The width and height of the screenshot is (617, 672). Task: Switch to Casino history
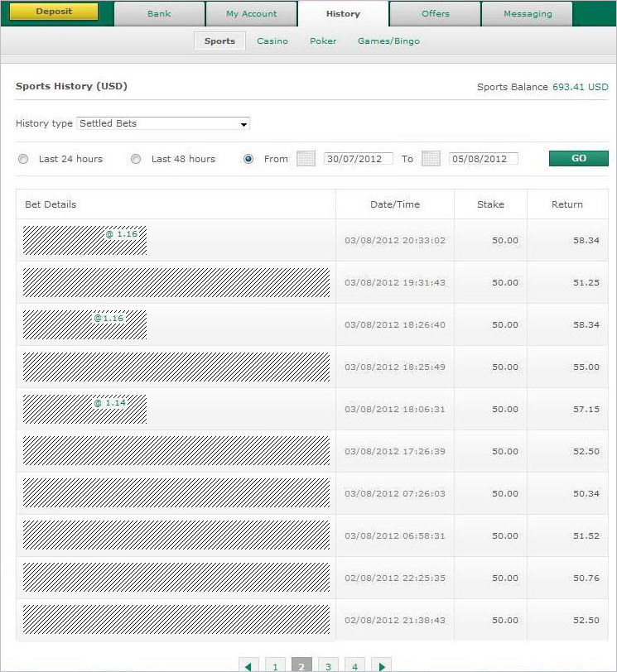(x=272, y=41)
